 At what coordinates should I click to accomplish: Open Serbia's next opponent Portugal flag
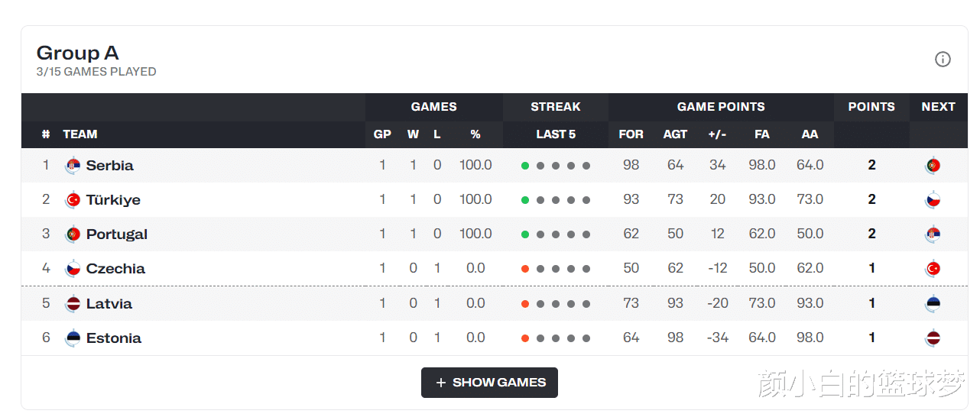coord(933,166)
